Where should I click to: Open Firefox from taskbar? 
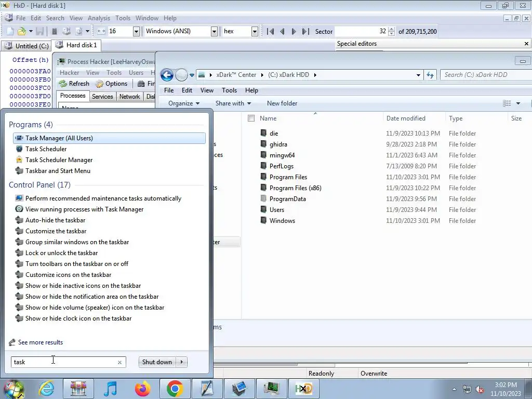pyautogui.click(x=143, y=389)
